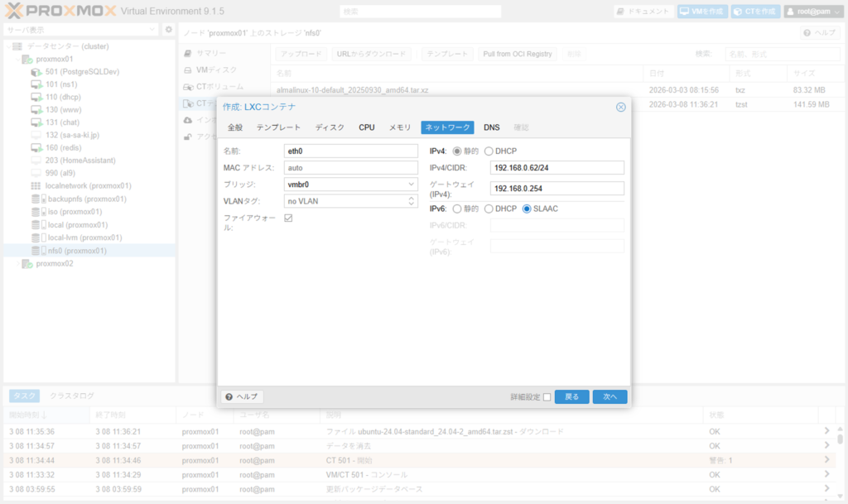The width and height of the screenshot is (848, 504).
Task: Switch to the DNS tab
Action: [491, 127]
